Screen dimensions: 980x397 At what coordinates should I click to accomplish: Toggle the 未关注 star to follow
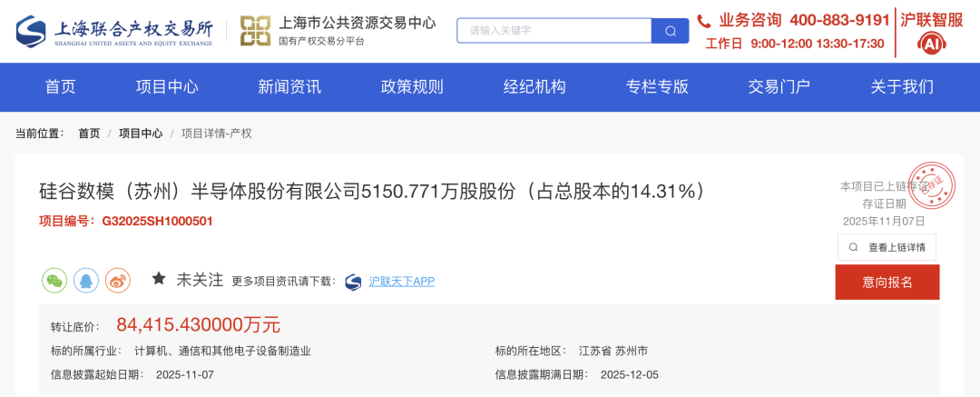159,279
